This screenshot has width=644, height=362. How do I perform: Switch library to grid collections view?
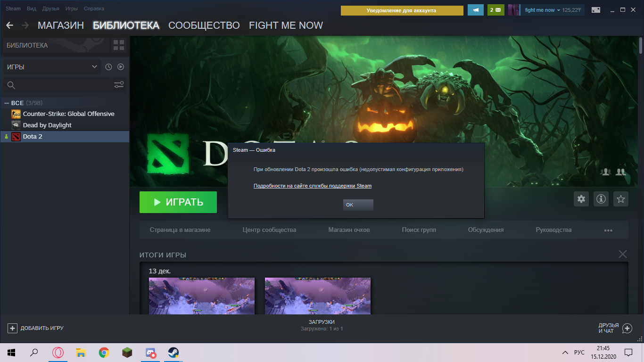[x=119, y=46]
